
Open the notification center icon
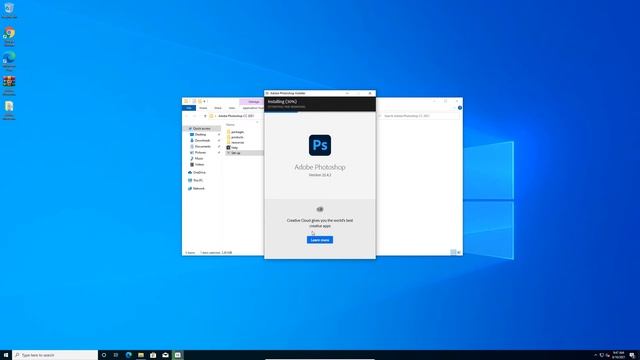[x=632, y=355]
